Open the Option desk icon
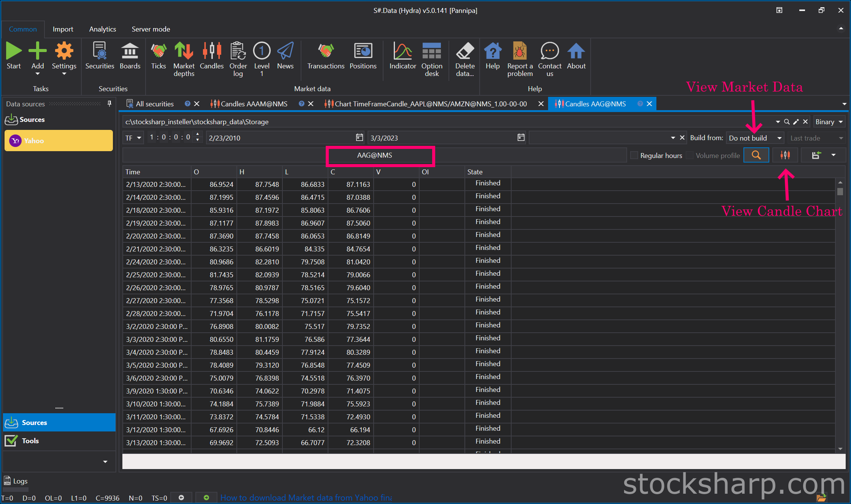Screen dimensions: 851x504 [x=432, y=60]
